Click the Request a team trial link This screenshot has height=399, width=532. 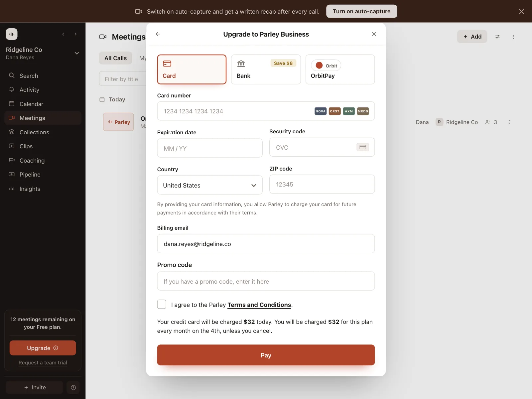43,363
